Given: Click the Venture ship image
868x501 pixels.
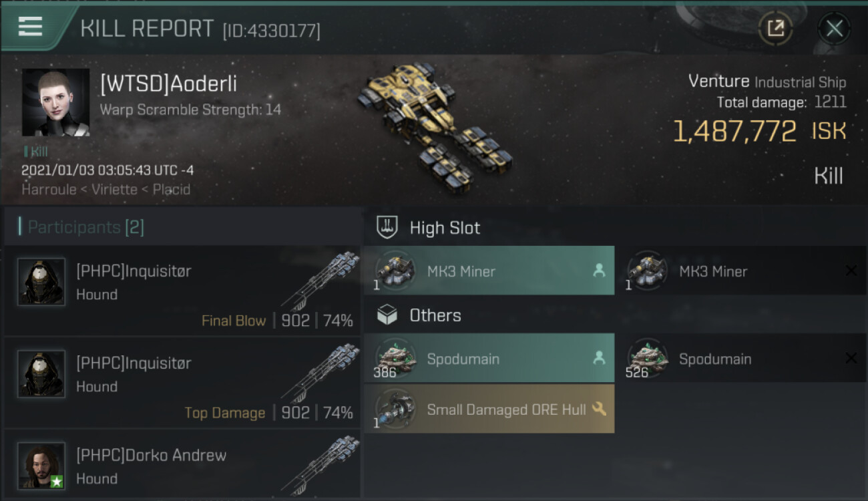Looking at the screenshot, I should (433, 125).
